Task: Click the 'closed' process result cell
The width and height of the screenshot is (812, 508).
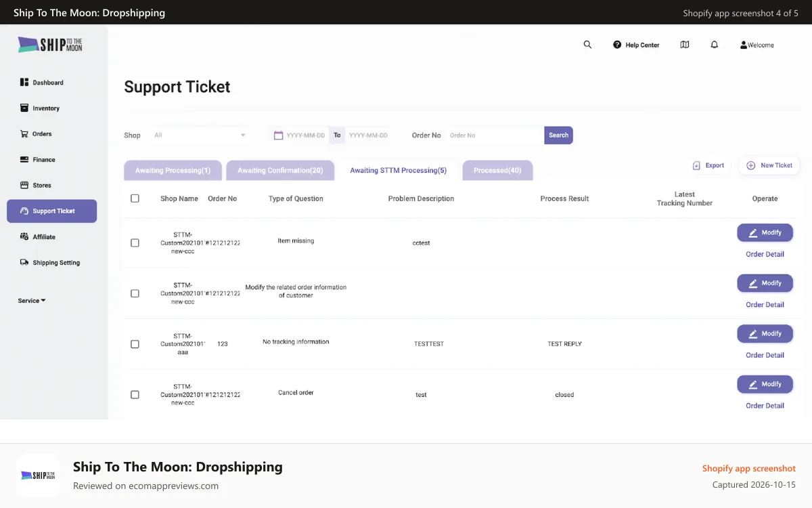Action: pyautogui.click(x=564, y=395)
